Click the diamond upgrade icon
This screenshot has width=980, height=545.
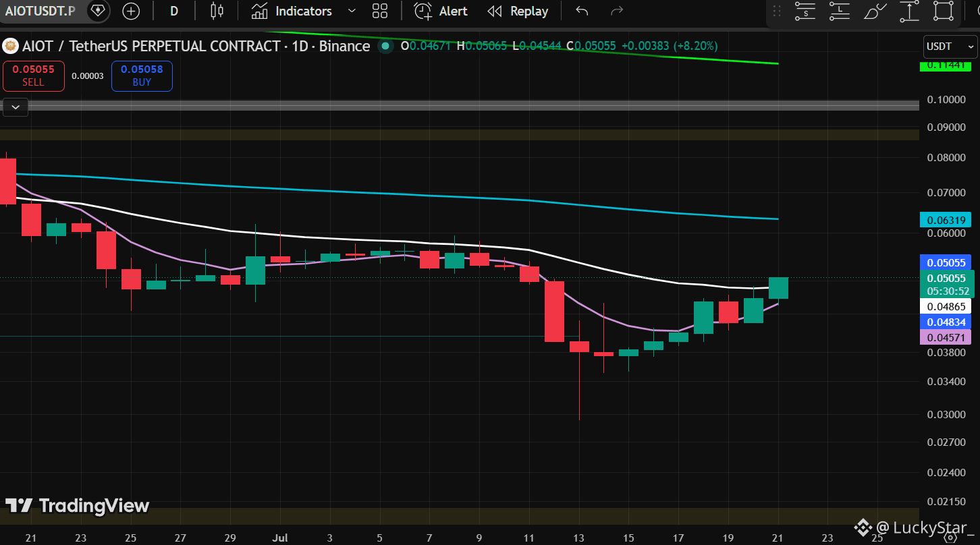tap(99, 11)
